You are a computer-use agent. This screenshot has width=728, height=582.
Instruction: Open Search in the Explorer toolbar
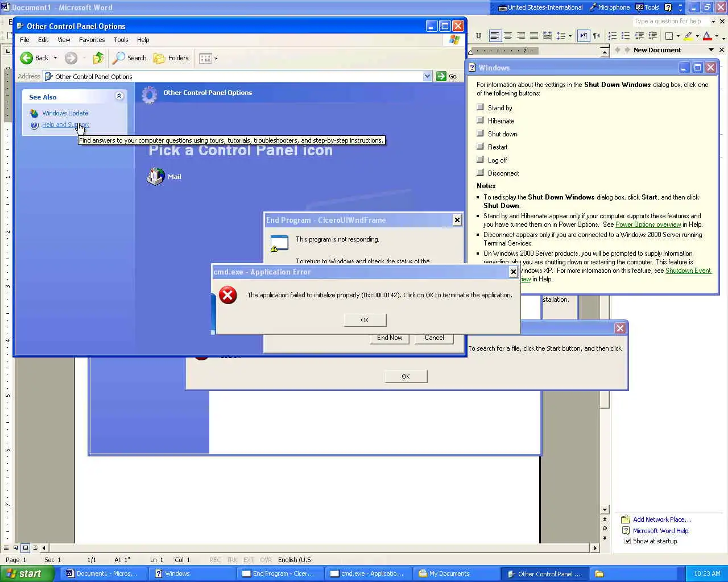coord(130,58)
